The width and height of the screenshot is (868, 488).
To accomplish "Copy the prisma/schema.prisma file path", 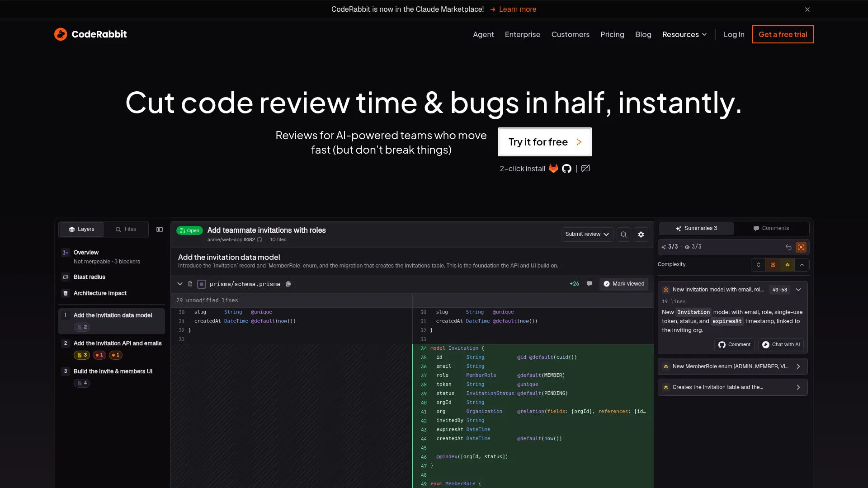I will 288,284.
